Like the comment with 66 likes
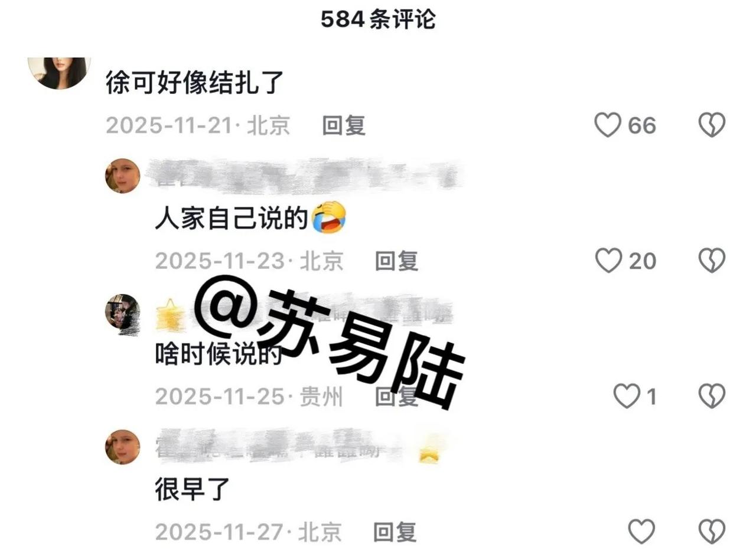 pyautogui.click(x=607, y=125)
